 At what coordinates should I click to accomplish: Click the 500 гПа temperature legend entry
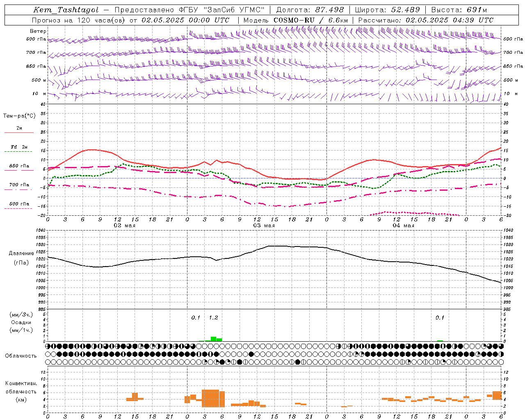pos(19,204)
